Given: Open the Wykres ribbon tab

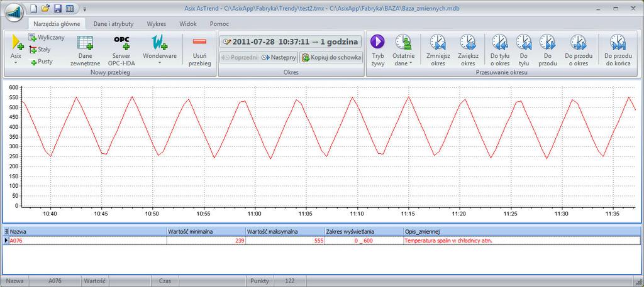Looking at the screenshot, I should coord(157,24).
